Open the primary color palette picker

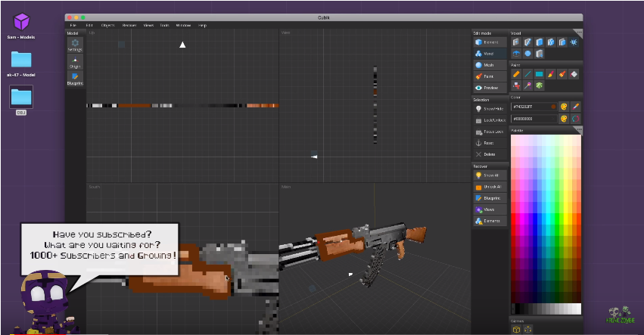[564, 107]
